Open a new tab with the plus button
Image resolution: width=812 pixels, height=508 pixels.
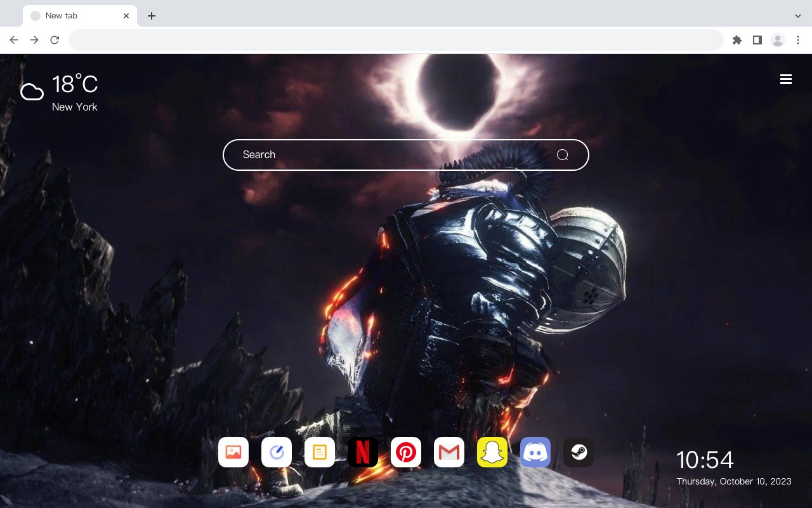(x=151, y=16)
